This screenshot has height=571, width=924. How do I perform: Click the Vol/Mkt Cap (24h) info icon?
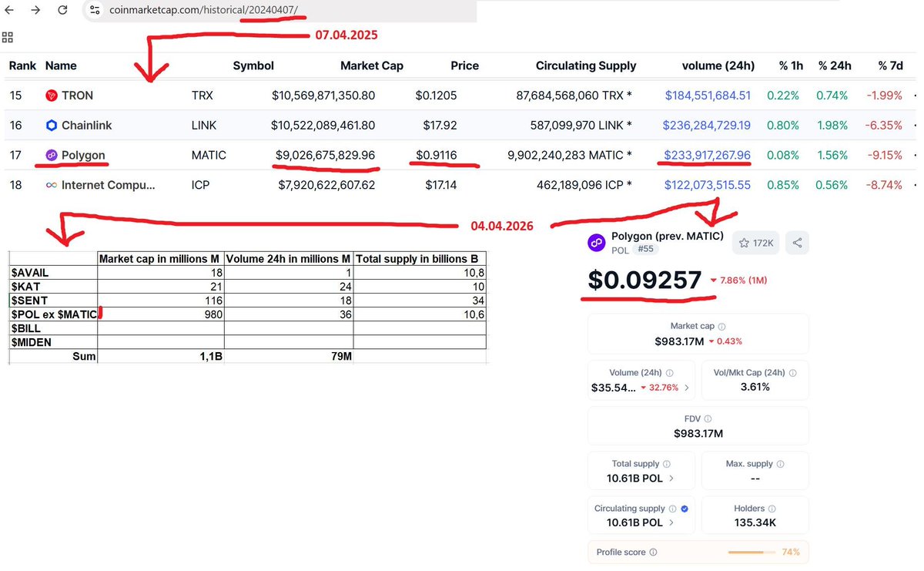793,372
